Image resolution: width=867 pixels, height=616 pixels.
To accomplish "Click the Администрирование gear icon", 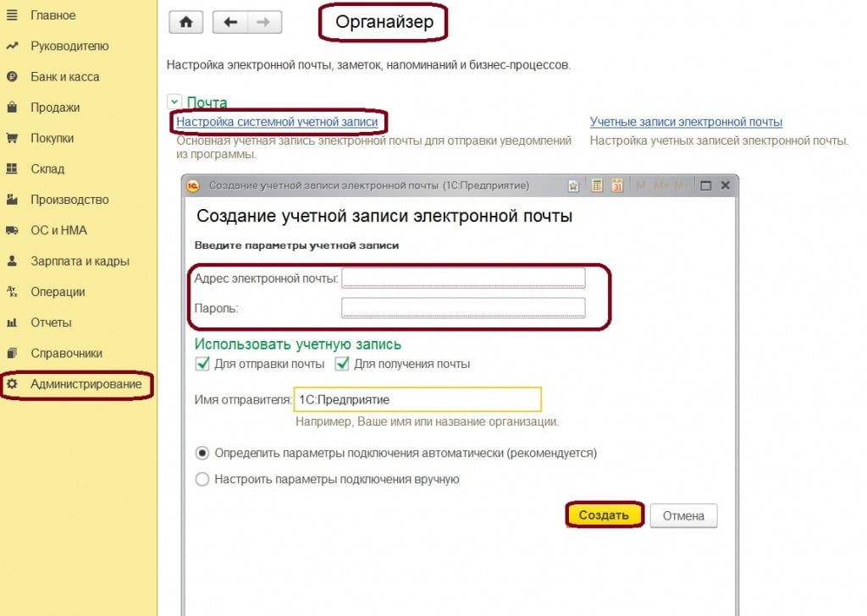I will [12, 384].
